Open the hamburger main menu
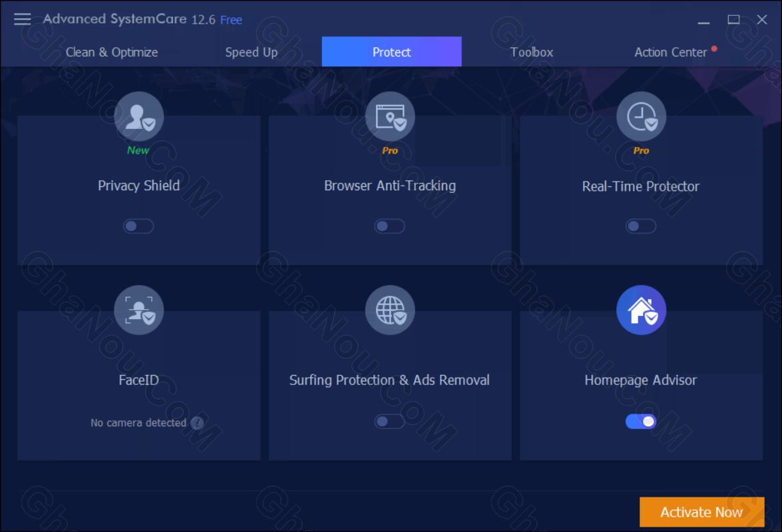Image resolution: width=782 pixels, height=532 pixels. (x=22, y=19)
